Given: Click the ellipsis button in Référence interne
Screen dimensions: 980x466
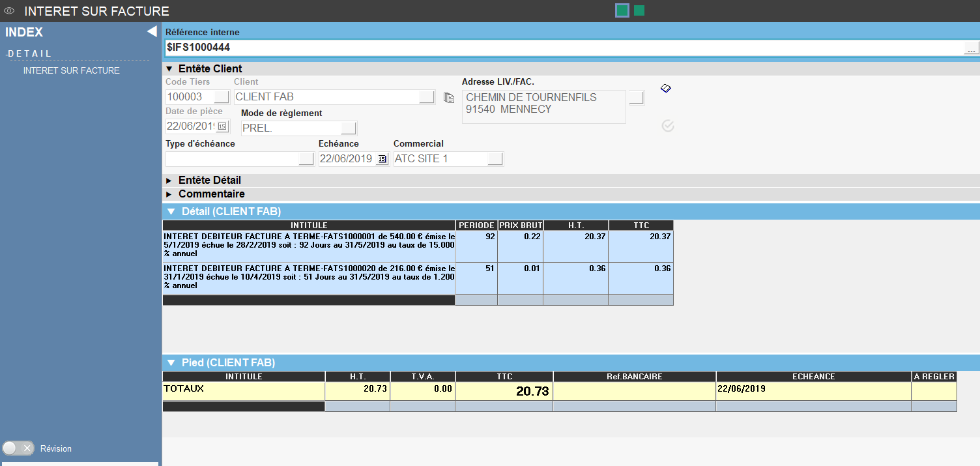Looking at the screenshot, I should [971, 48].
